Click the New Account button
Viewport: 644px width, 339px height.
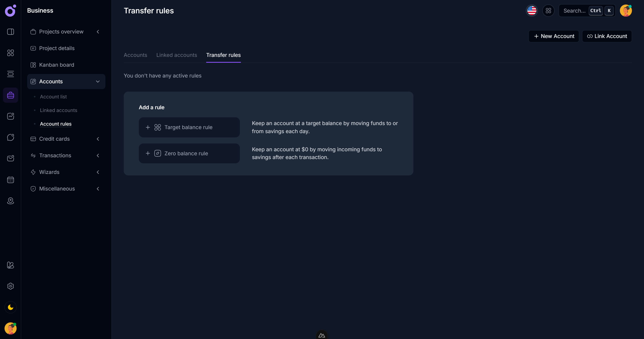point(554,36)
